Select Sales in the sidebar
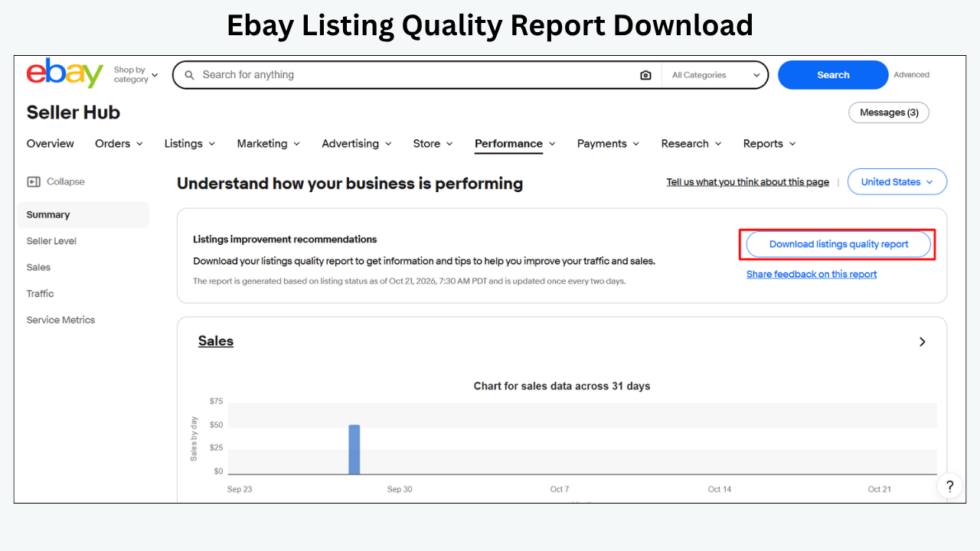The height and width of the screenshot is (551, 980). (x=38, y=267)
